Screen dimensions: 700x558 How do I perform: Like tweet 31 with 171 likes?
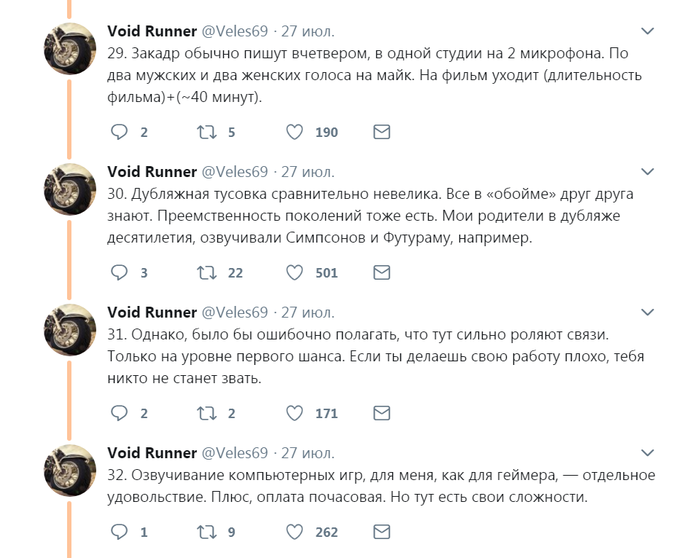(295, 412)
